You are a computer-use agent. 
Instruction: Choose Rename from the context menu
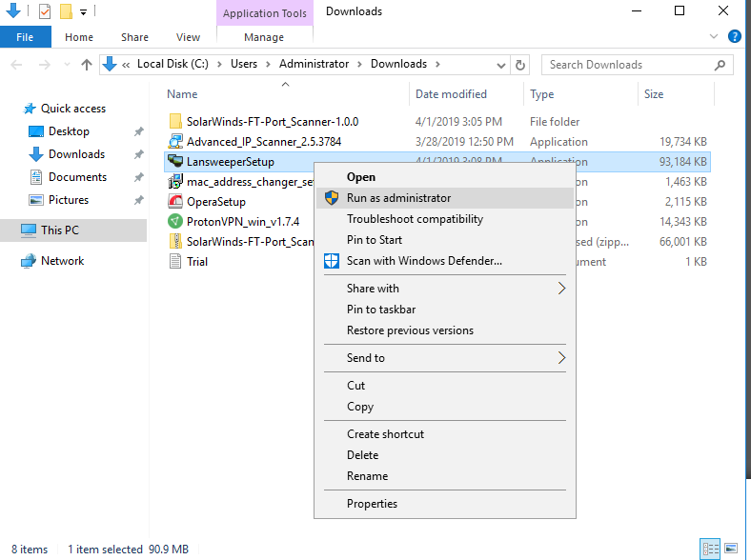pos(444,476)
